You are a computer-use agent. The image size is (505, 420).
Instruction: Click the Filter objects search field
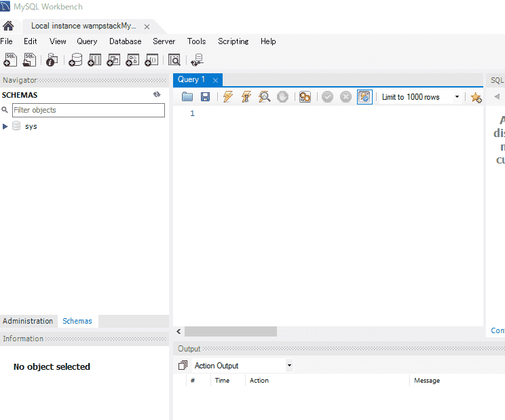pos(88,110)
